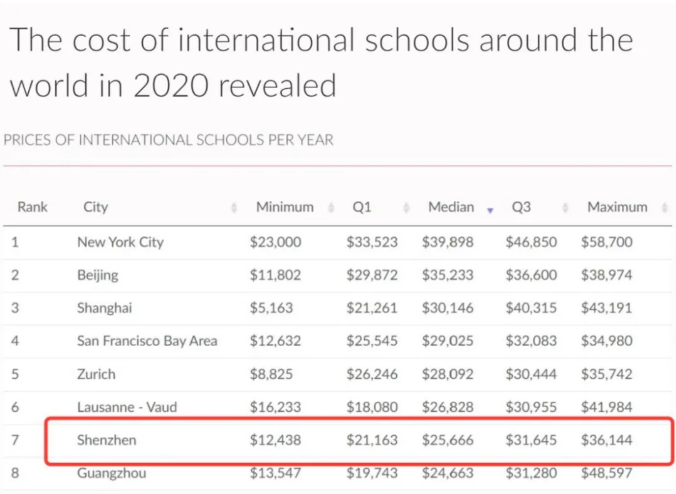676x494 pixels.
Task: Select Shenzhen minimum $12,438
Action: pos(275,440)
